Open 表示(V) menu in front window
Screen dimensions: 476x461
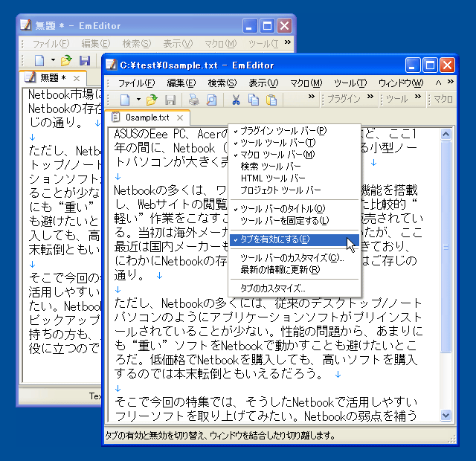coord(263,83)
